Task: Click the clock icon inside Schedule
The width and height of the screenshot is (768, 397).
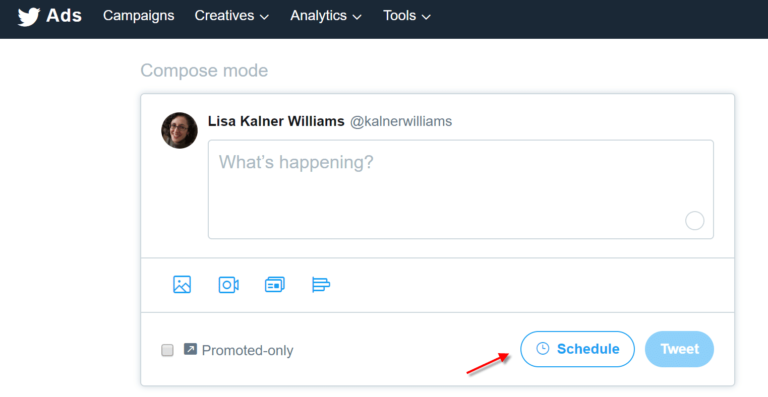Action: tap(543, 349)
